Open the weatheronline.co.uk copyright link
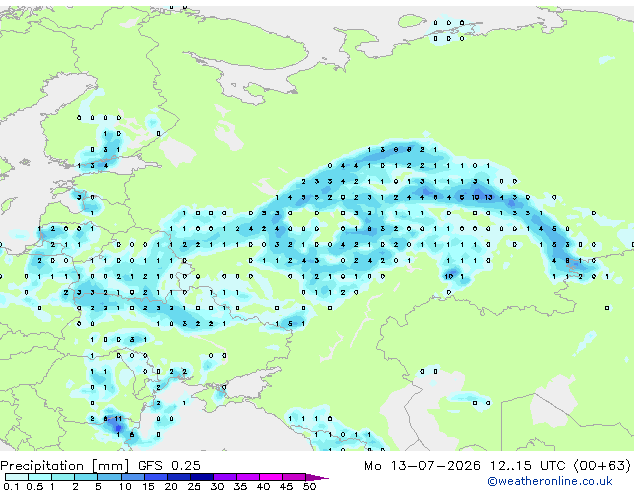 [x=550, y=481]
